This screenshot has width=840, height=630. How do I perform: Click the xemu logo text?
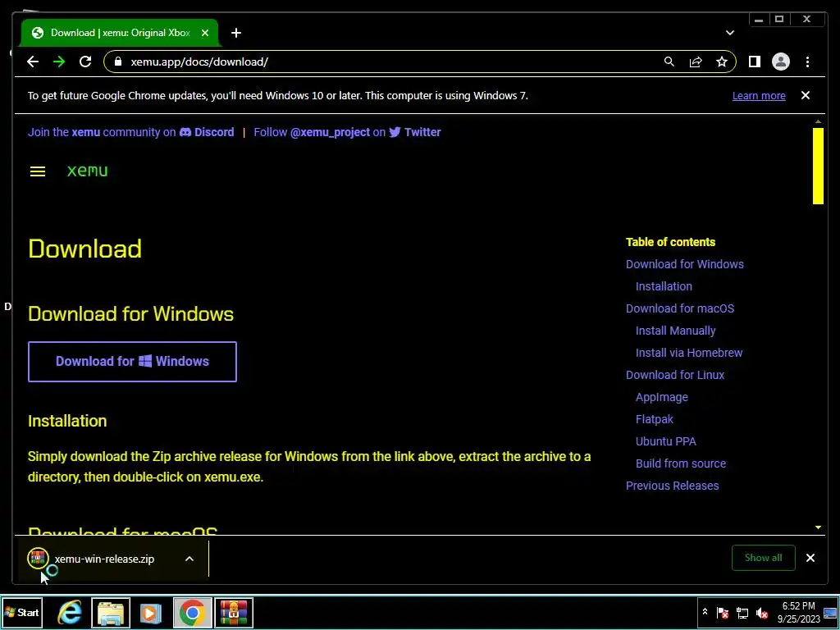pos(87,171)
